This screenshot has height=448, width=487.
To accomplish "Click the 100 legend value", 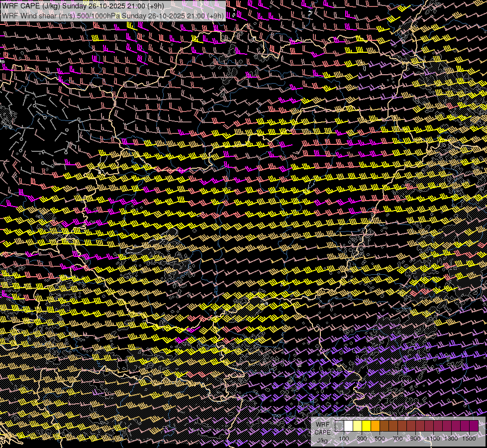I will point(344,439).
